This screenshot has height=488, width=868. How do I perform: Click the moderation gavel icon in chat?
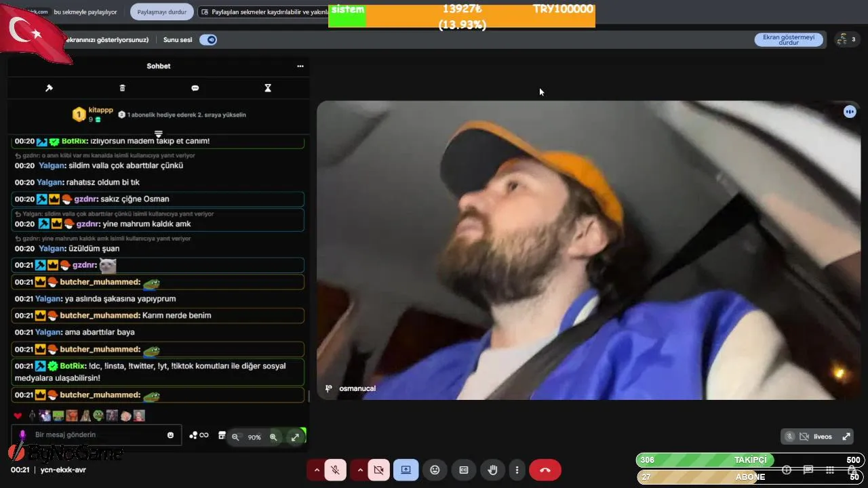49,88
